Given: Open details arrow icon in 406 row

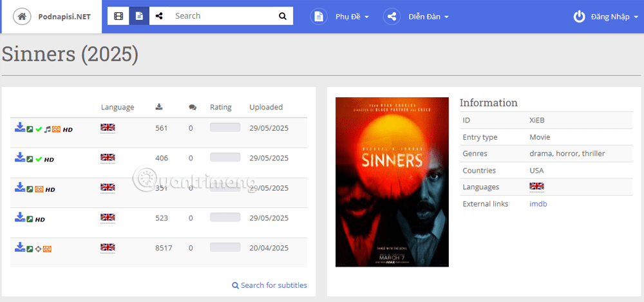Looking at the screenshot, I should pyautogui.click(x=30, y=160).
